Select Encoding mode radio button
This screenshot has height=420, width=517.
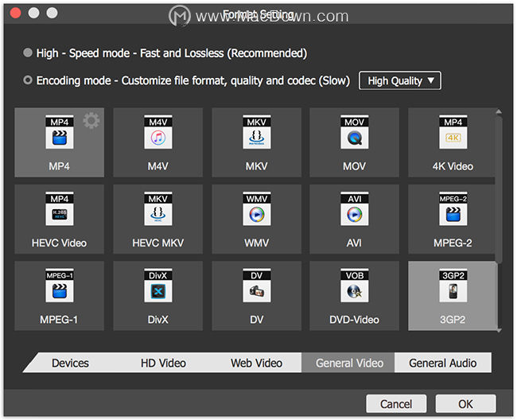28,80
